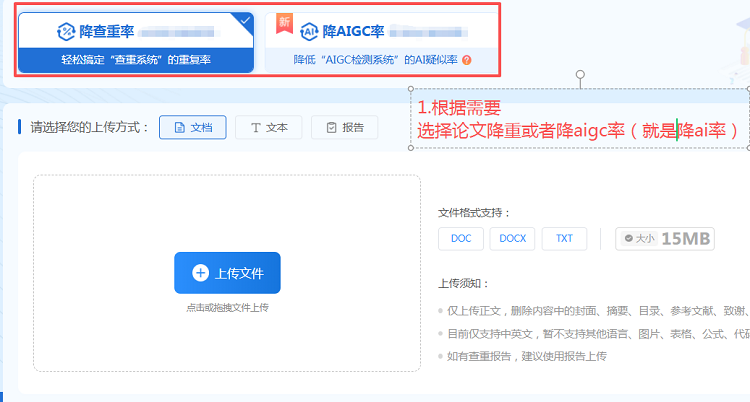This screenshot has height=402, width=750.
Task: Click the checkmark corner on 降查重率 card
Action: tap(245, 19)
